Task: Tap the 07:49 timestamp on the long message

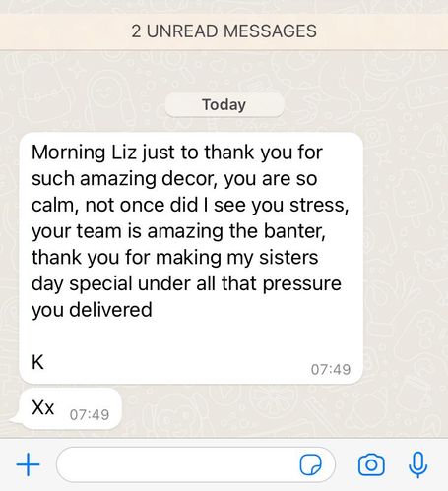Action: click(331, 369)
